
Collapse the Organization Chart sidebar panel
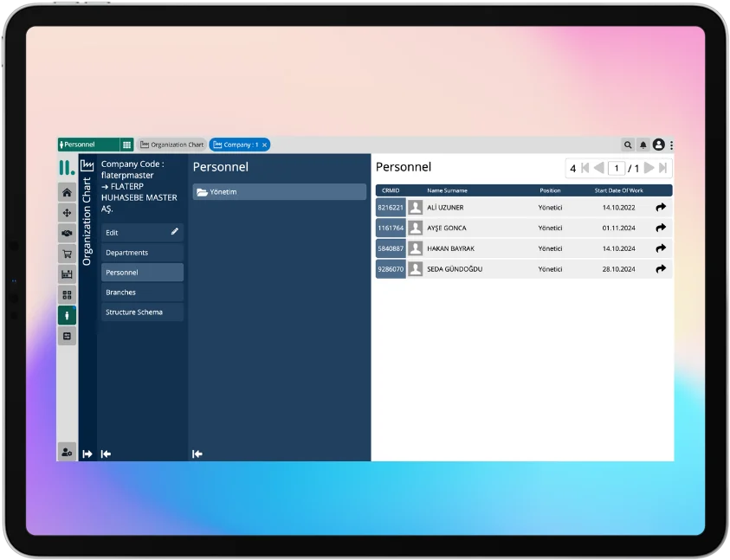tap(105, 453)
